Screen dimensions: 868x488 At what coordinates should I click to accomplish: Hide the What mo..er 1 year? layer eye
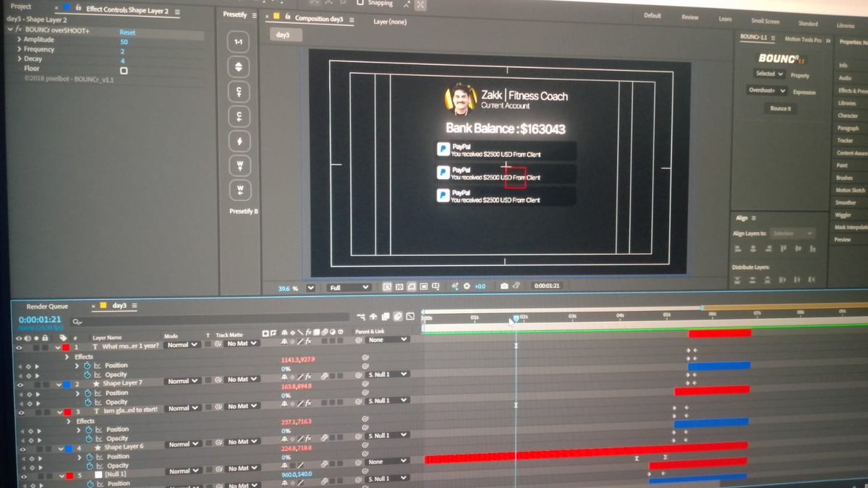pyautogui.click(x=20, y=347)
